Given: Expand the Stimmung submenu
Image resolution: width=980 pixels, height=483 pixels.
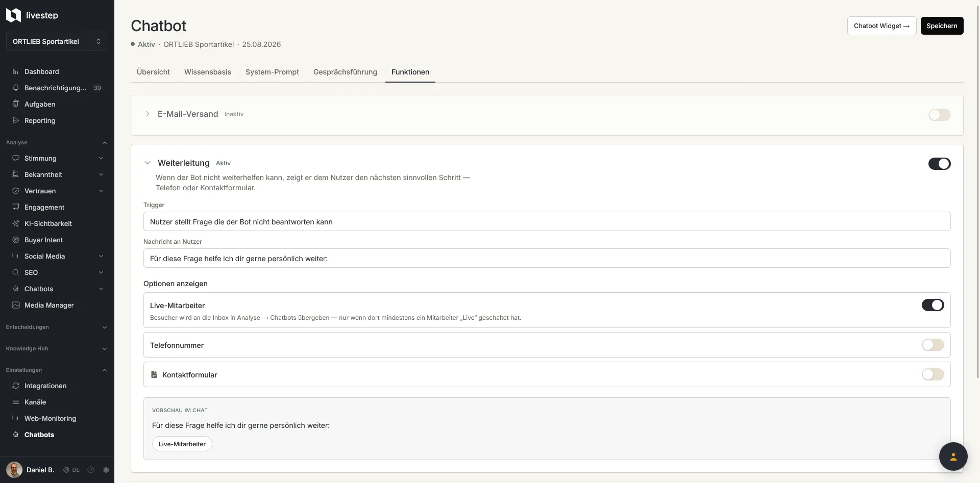Looking at the screenshot, I should [x=101, y=158].
